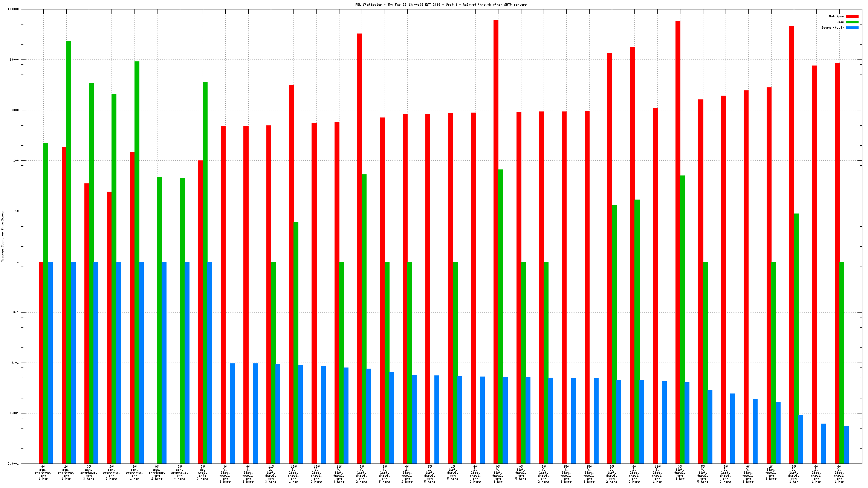Click the db.wpbl.info 3 hops axis label
Viewport: 868px width, 488px height.
202,473
